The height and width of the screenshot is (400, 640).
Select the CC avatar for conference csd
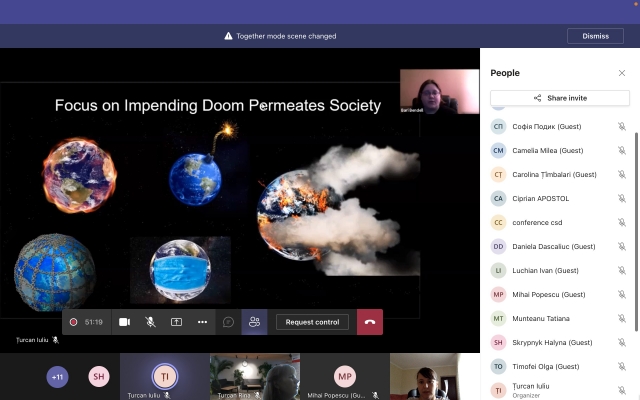498,222
